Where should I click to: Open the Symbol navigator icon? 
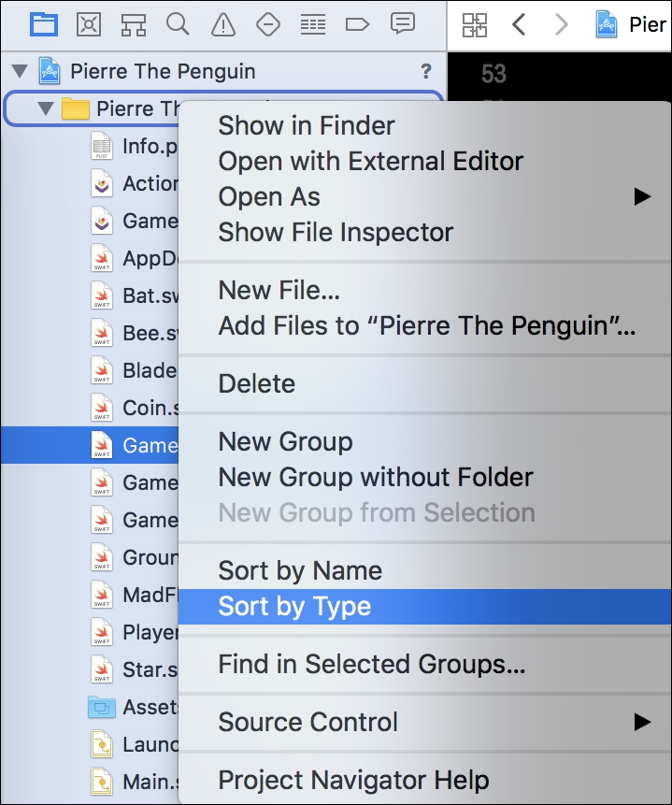[134, 25]
